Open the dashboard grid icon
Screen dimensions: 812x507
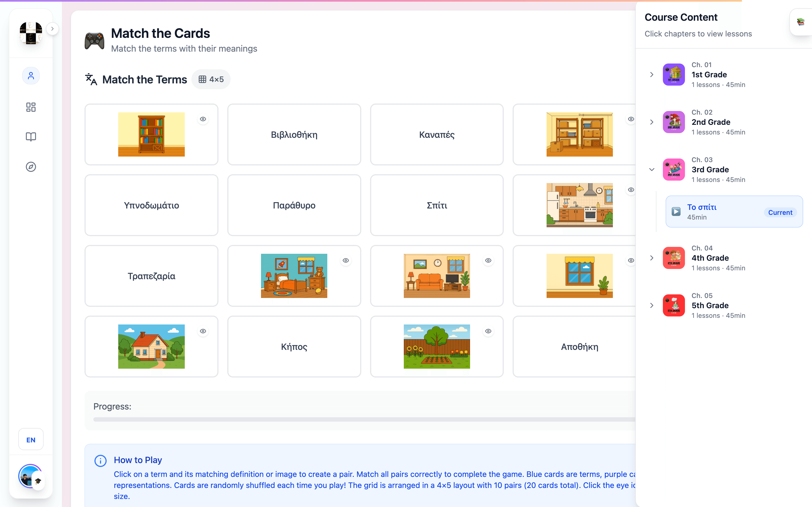[31, 107]
